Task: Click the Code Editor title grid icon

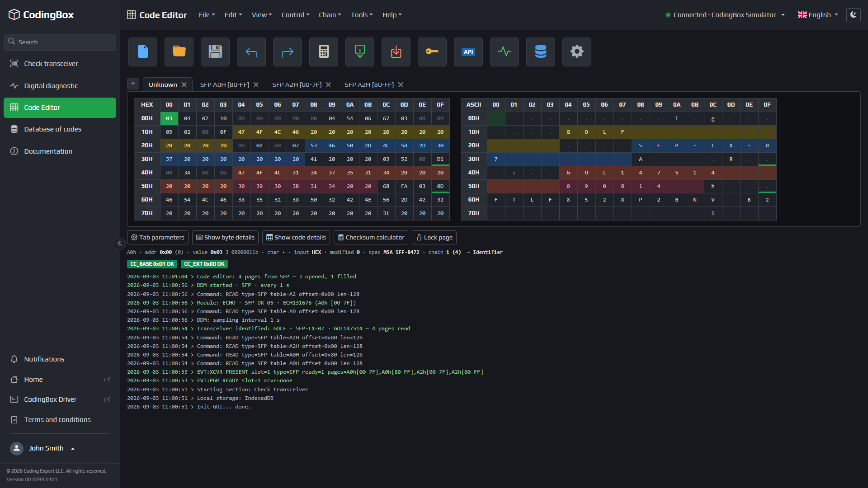Action: [x=132, y=15]
